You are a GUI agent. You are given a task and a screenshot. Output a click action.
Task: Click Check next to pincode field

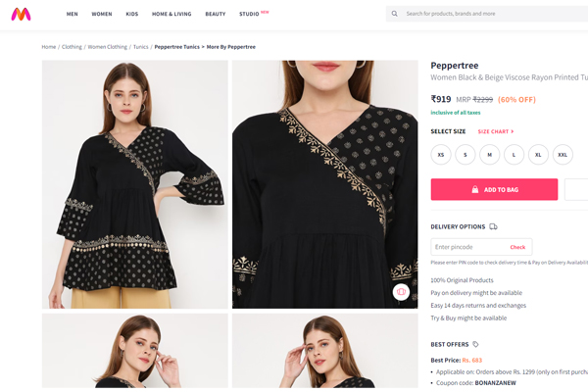tap(517, 247)
